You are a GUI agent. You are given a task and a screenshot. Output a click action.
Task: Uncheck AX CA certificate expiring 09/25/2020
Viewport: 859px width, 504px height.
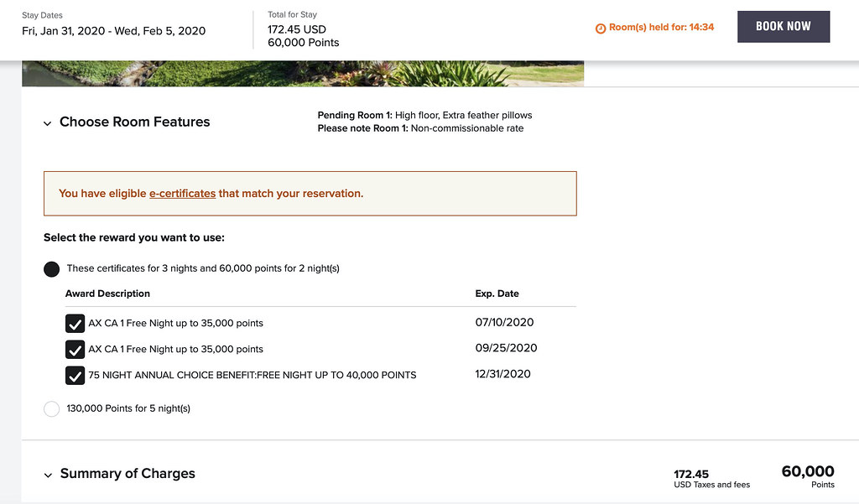pos(75,349)
